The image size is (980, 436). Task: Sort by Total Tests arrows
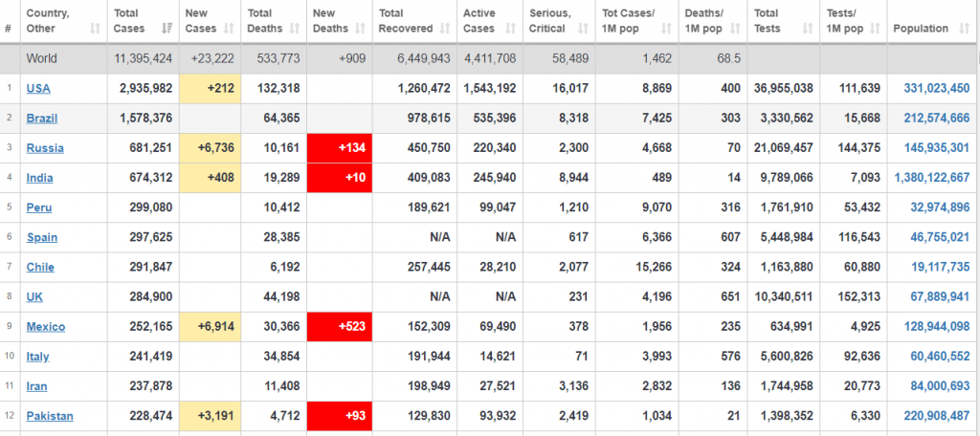[808, 28]
